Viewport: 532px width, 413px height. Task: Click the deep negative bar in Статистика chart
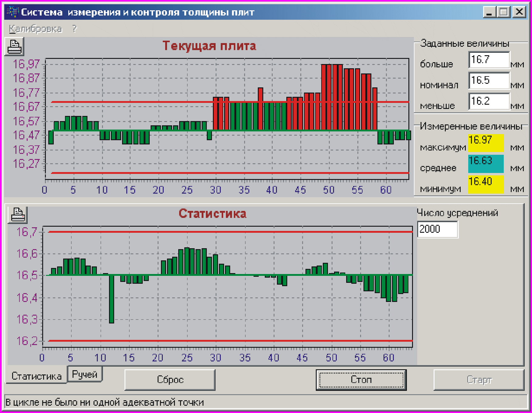pos(111,299)
